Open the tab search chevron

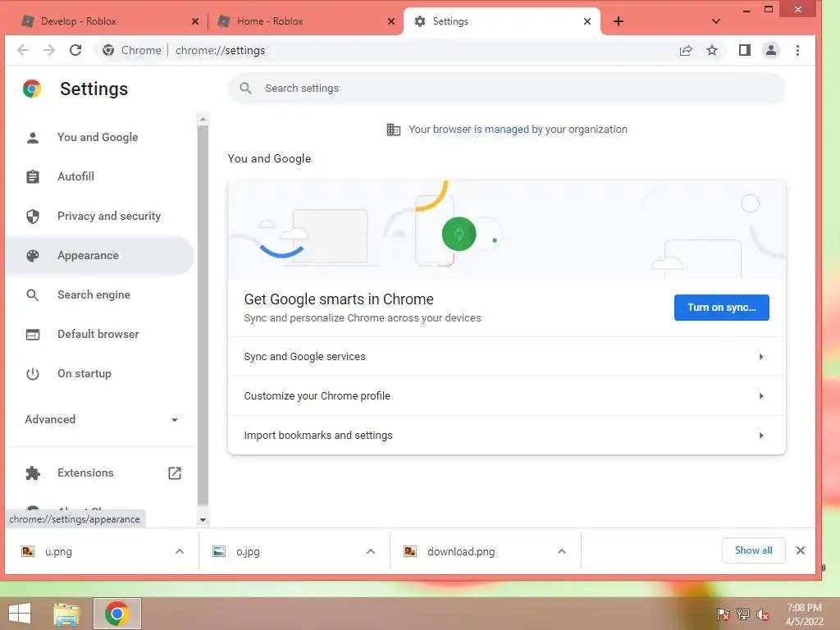tap(716, 21)
